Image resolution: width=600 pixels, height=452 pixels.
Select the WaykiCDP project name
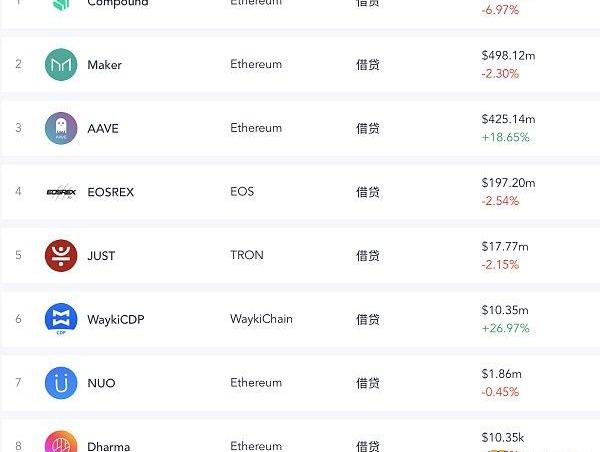[116, 320]
